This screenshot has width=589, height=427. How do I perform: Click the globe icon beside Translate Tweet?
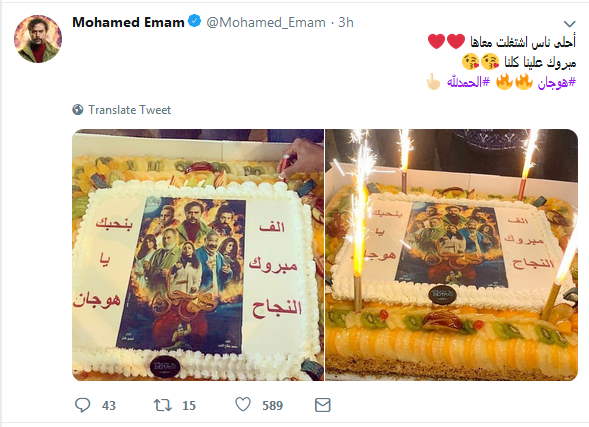[x=78, y=110]
